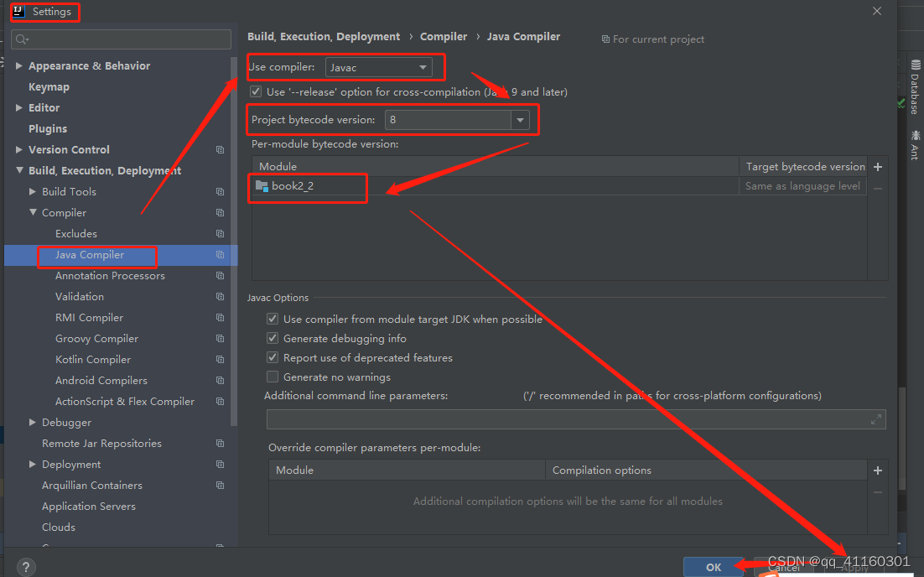Click the project-level icon beside ActionScript & Flex Compiler

220,402
